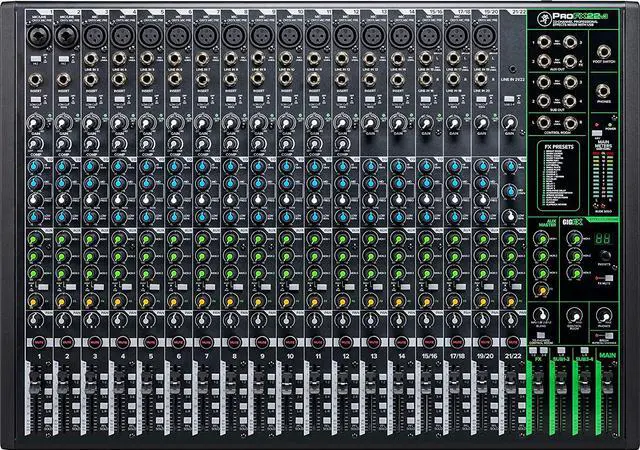Screen dimensions: 640x450
Task: Click the FX PRESETS list heading
Action: pos(560,147)
